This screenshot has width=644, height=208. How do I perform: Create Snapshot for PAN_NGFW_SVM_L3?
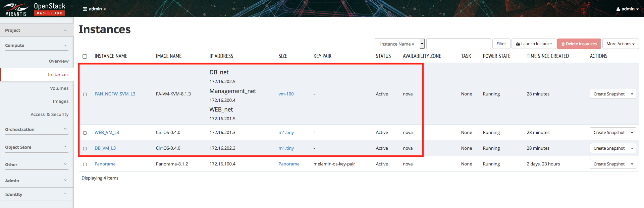coord(609,94)
